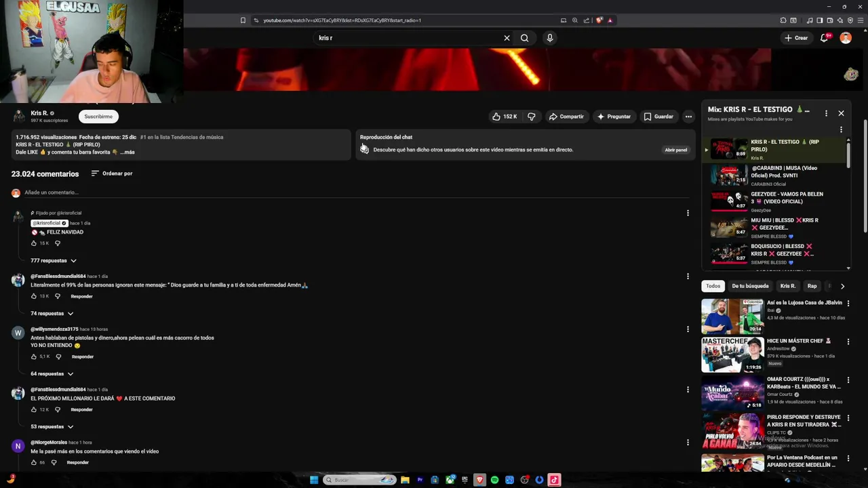Open Spotify from the taskbar

[494, 480]
